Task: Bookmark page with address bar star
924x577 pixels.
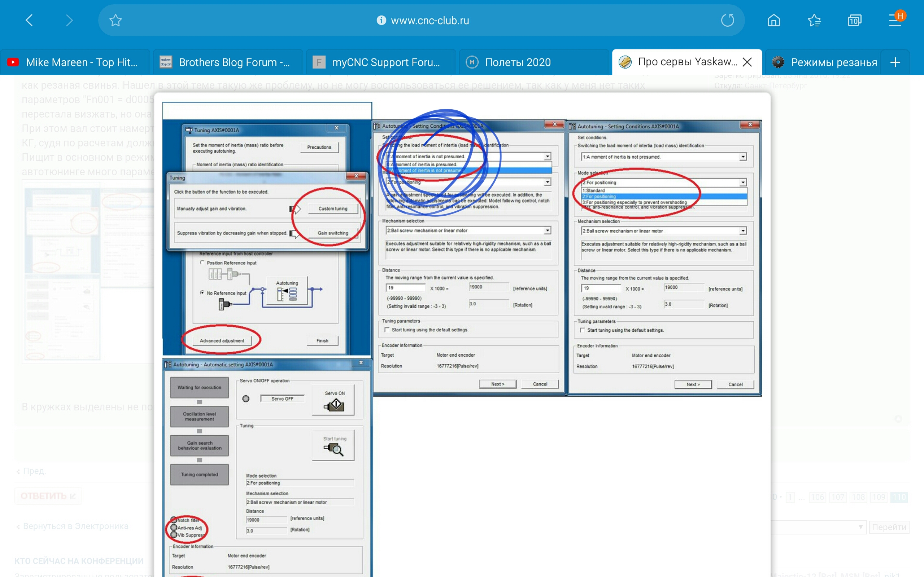Action: tap(115, 20)
